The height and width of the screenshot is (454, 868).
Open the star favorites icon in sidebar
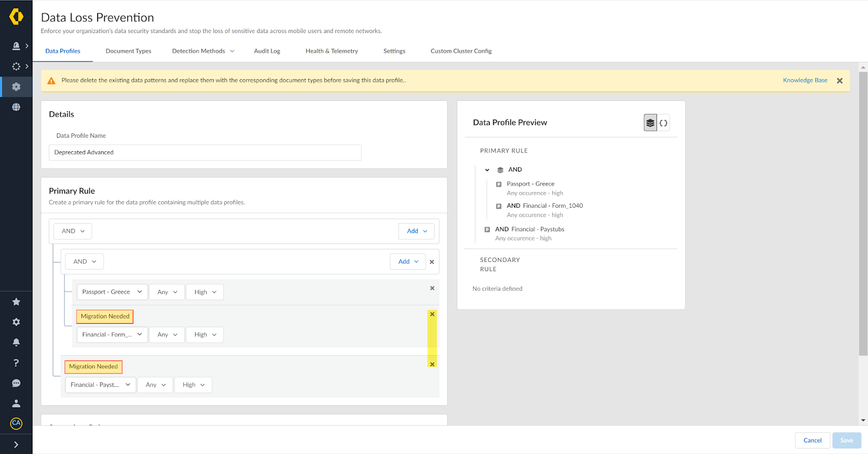pos(16,302)
